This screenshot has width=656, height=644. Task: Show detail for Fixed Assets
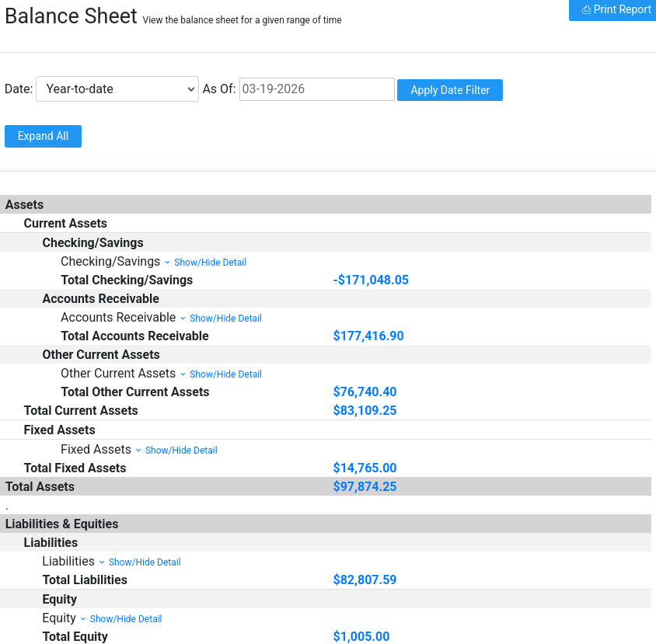[x=181, y=450]
